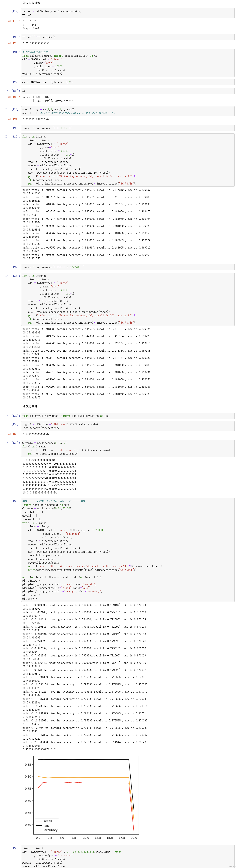Click the In [136] code cell with C=3.166
This screenshot has width=238, height=868.
[x=128, y=857]
